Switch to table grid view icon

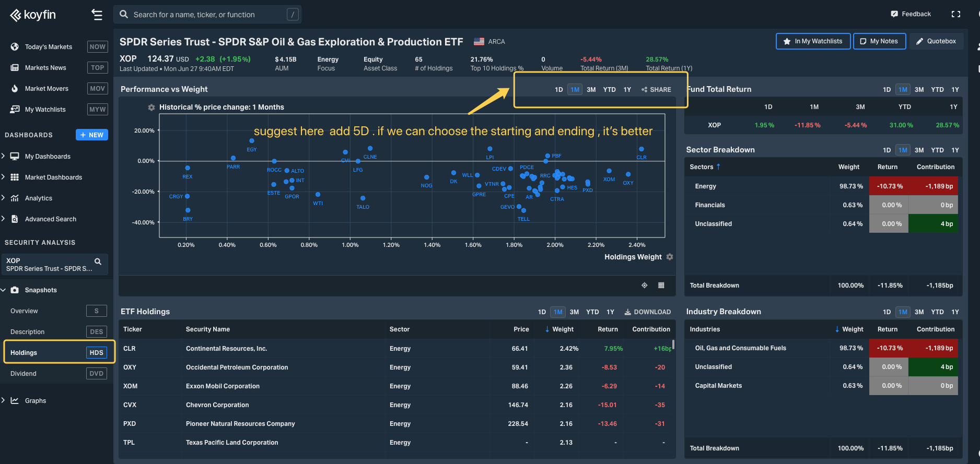click(x=661, y=285)
